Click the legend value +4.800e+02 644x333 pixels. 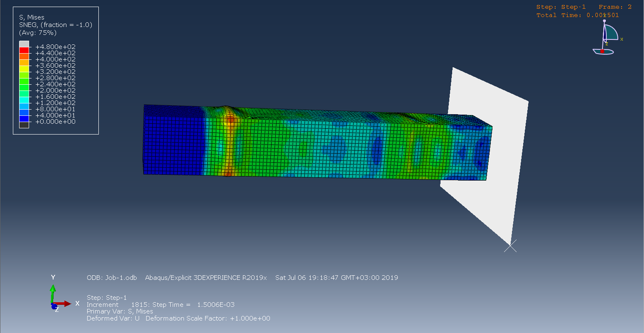(x=56, y=47)
